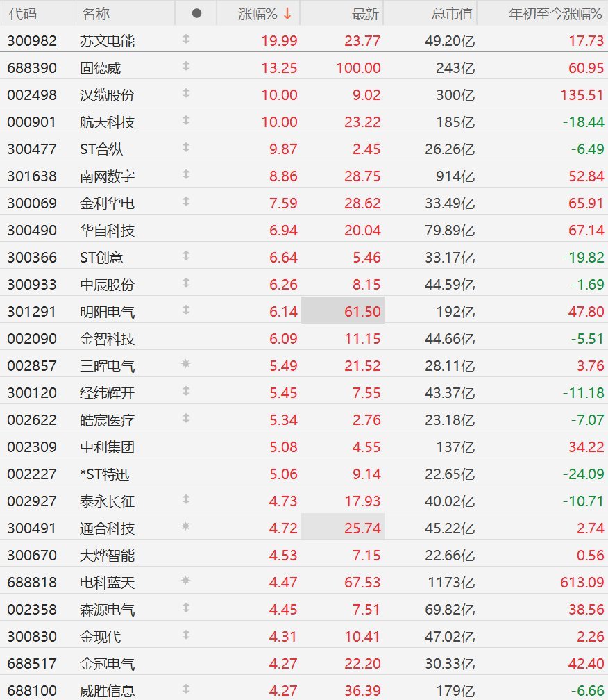Select the 威胜信息 stock name
This screenshot has width=608, height=700.
coord(107,690)
